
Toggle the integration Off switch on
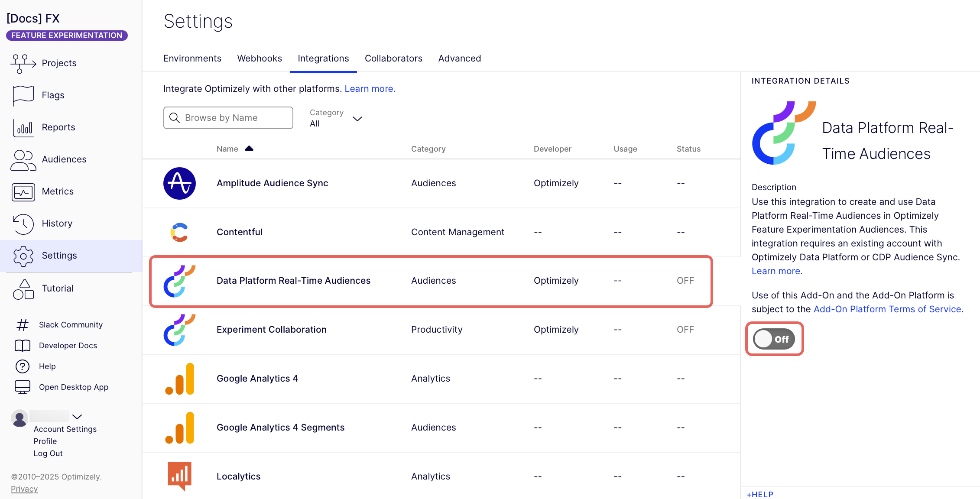(x=774, y=339)
